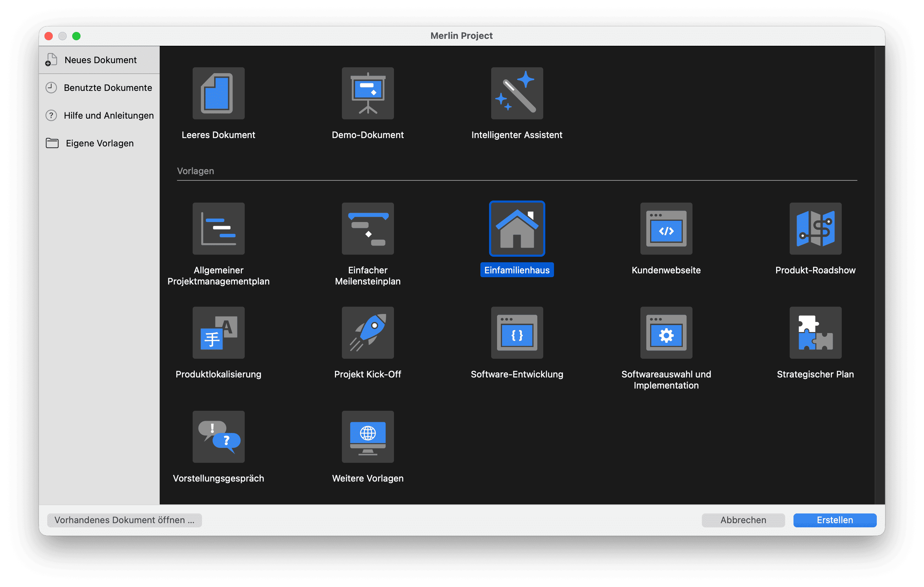The image size is (924, 587).
Task: Select the Softwareauswahl und Implementation gear icon
Action: pos(666,333)
